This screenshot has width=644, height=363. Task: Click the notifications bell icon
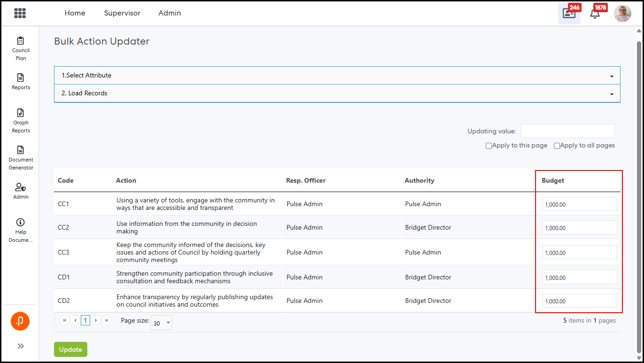click(x=595, y=14)
